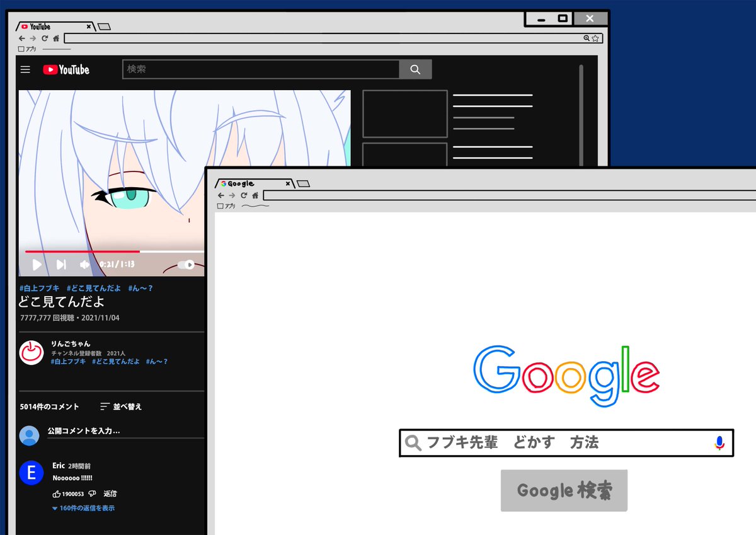The height and width of the screenshot is (535, 756).
Task: Like Eric's comment with thumbs up
Action: pos(57,493)
